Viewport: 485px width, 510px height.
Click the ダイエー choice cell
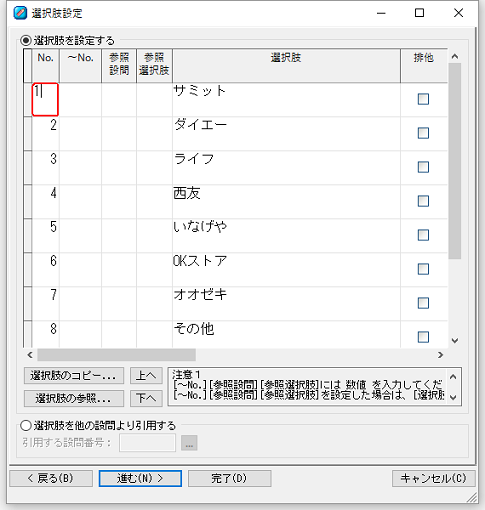(286, 133)
